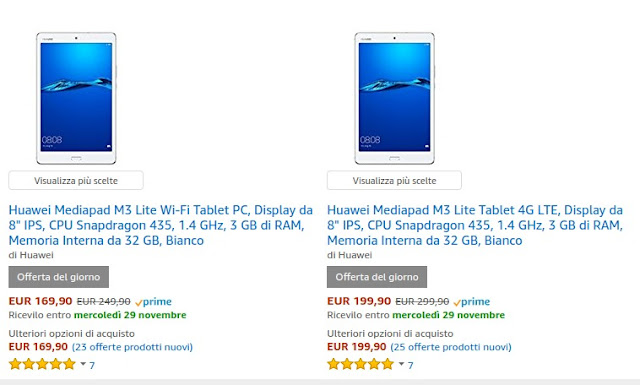Click the star rating of the Wi-Fi tablet
The image size is (640, 385).
click(42, 364)
